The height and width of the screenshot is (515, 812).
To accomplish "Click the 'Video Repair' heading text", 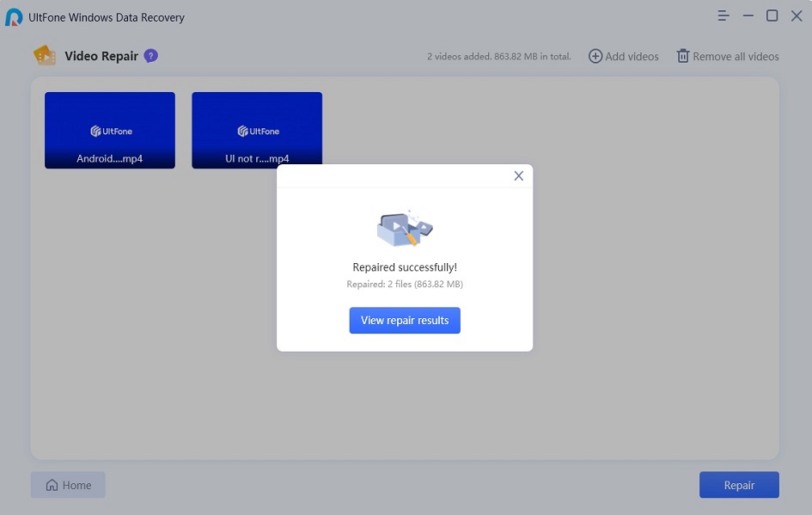I will pos(101,56).
